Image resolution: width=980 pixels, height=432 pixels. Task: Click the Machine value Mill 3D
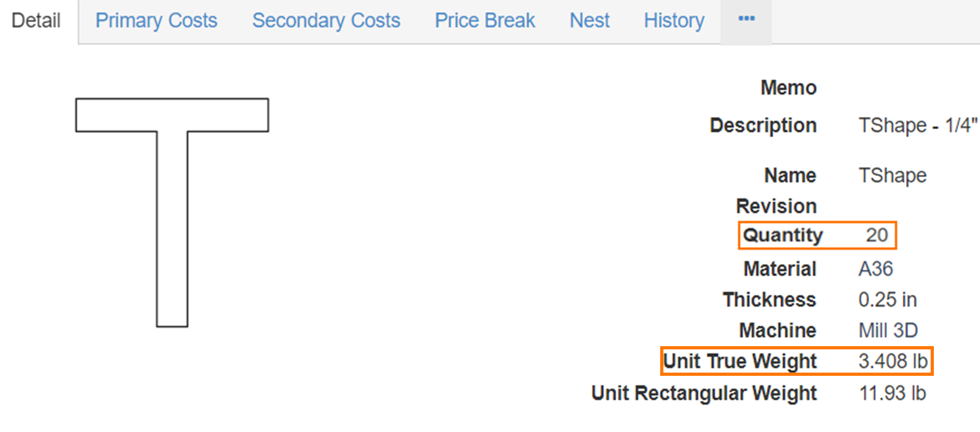tap(888, 331)
